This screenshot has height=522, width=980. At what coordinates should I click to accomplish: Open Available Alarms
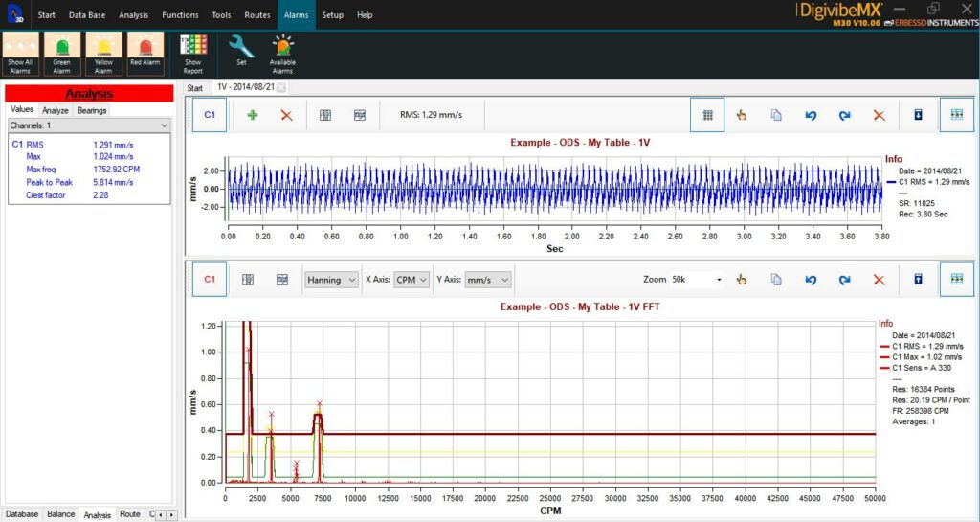[x=282, y=54]
